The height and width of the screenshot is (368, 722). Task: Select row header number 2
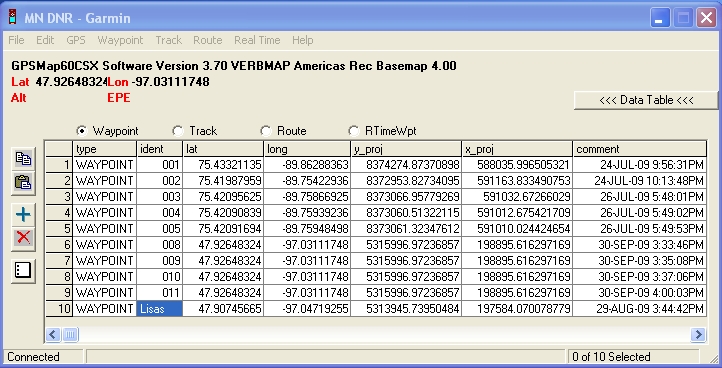tap(59, 181)
